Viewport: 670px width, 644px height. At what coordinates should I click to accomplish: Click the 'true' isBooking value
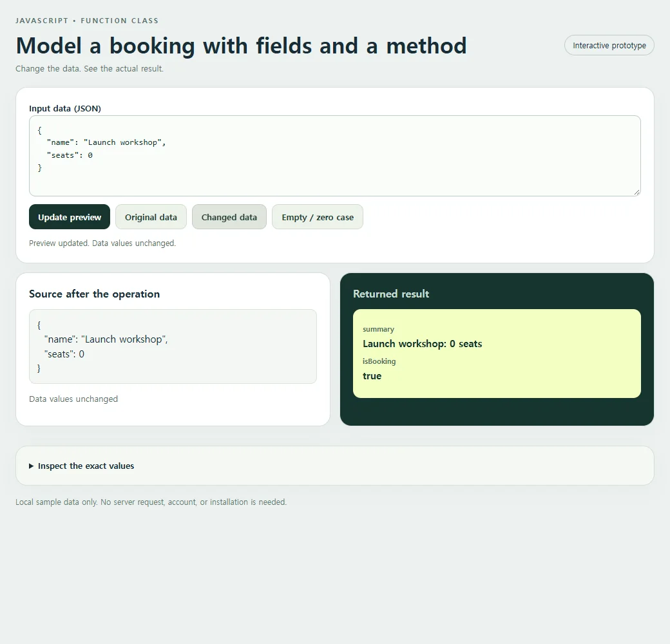pyautogui.click(x=372, y=376)
